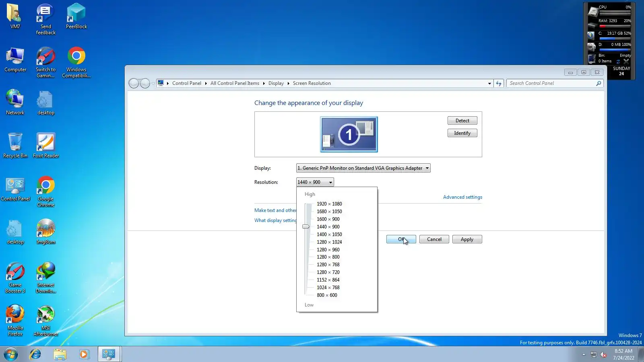Screen dimensions: 644x362
Task: Pick 1600 × 900 resolution
Action: point(328,219)
